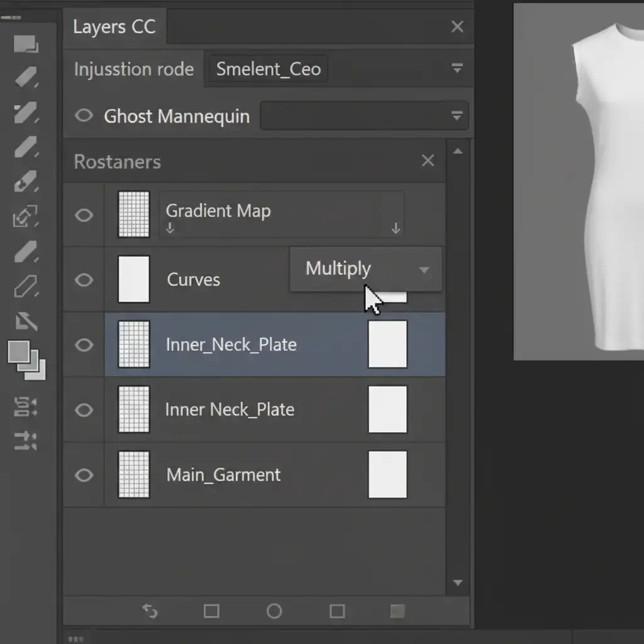Select the Smelent_Ceo tab
Viewport: 644px width, 644px height.
269,69
